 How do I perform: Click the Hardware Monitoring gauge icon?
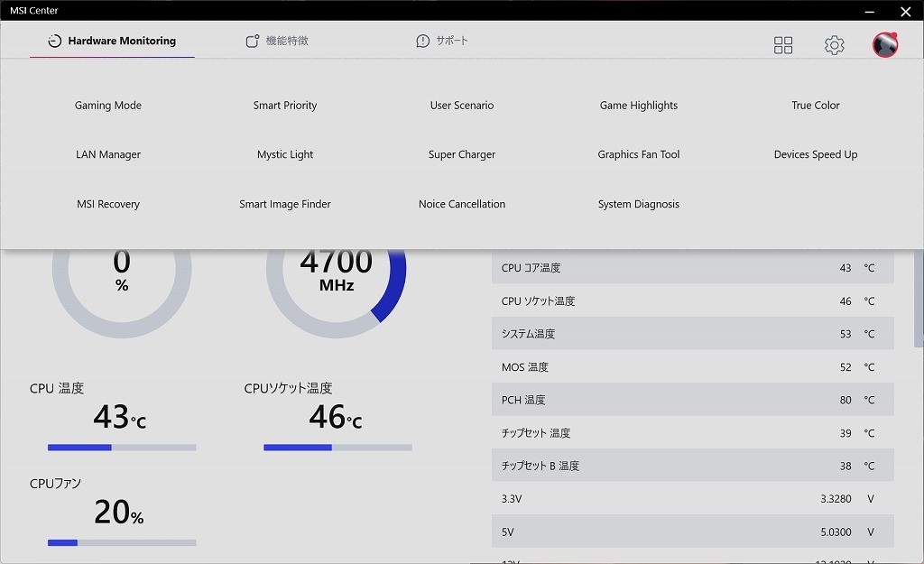(54, 41)
